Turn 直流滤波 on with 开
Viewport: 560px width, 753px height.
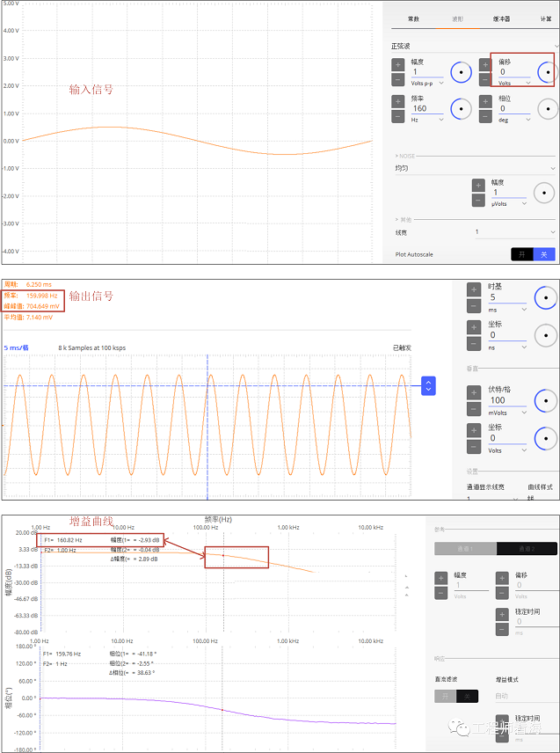click(x=446, y=696)
